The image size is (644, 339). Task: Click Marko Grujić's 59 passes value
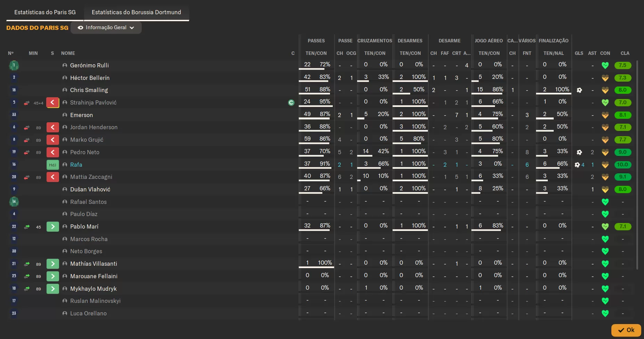pyautogui.click(x=307, y=139)
